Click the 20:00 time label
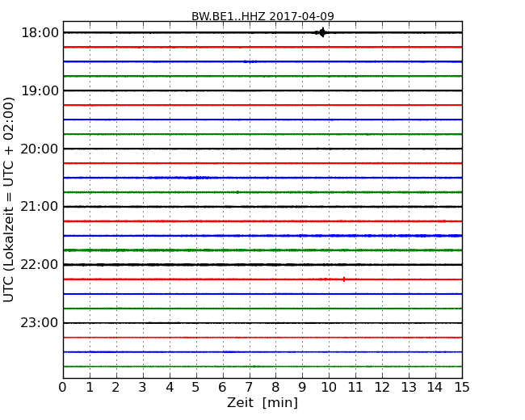525x420 pixels. pos(40,149)
